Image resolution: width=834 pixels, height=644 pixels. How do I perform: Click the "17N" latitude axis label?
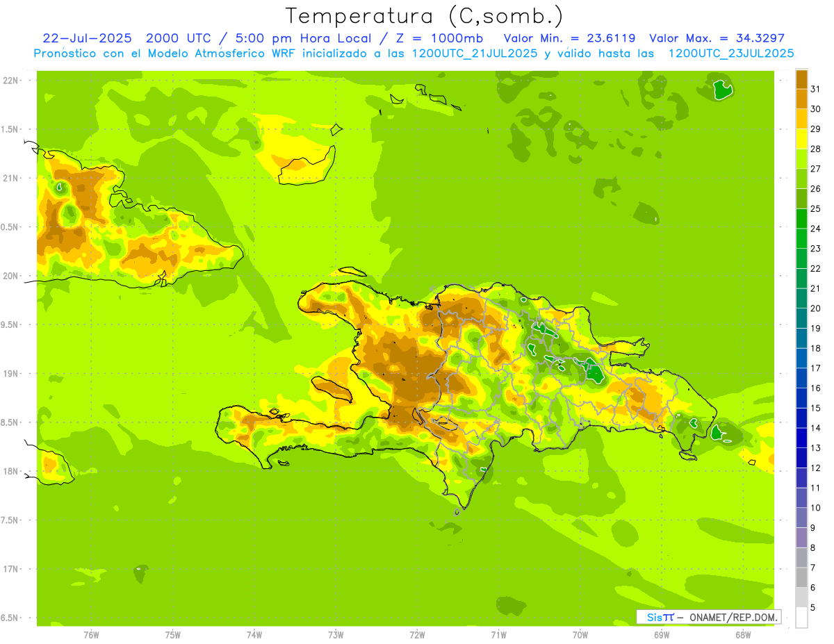point(12,569)
